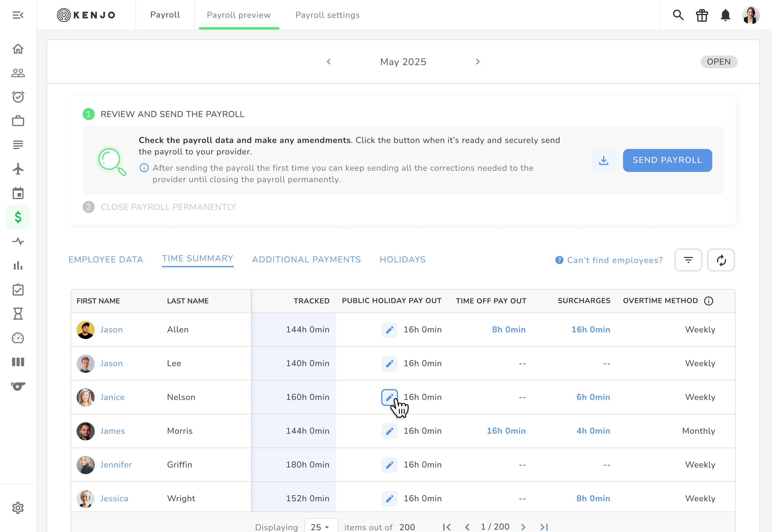The width and height of the screenshot is (772, 532).
Task: Switch to the Additional Payments tab
Action: [306, 259]
